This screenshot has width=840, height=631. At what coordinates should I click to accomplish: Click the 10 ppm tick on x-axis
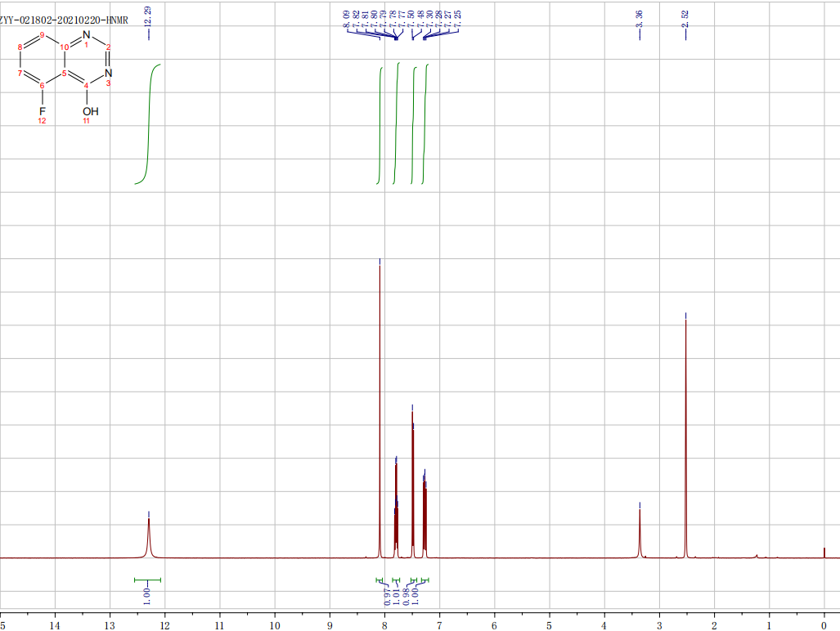pyautogui.click(x=274, y=624)
